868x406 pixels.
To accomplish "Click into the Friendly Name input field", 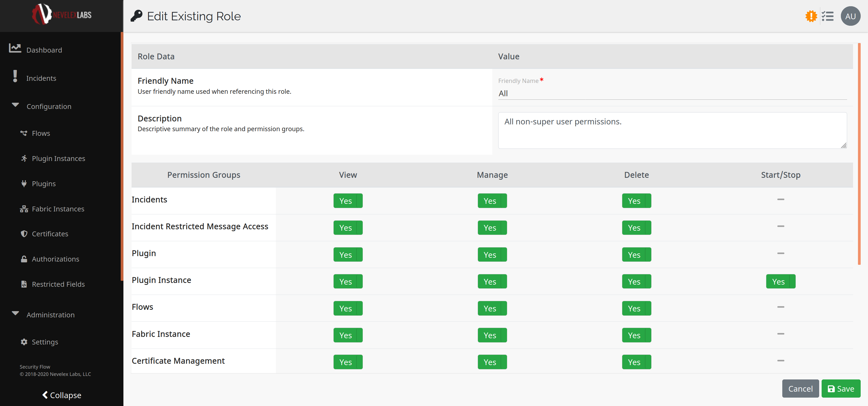I will pos(672,94).
